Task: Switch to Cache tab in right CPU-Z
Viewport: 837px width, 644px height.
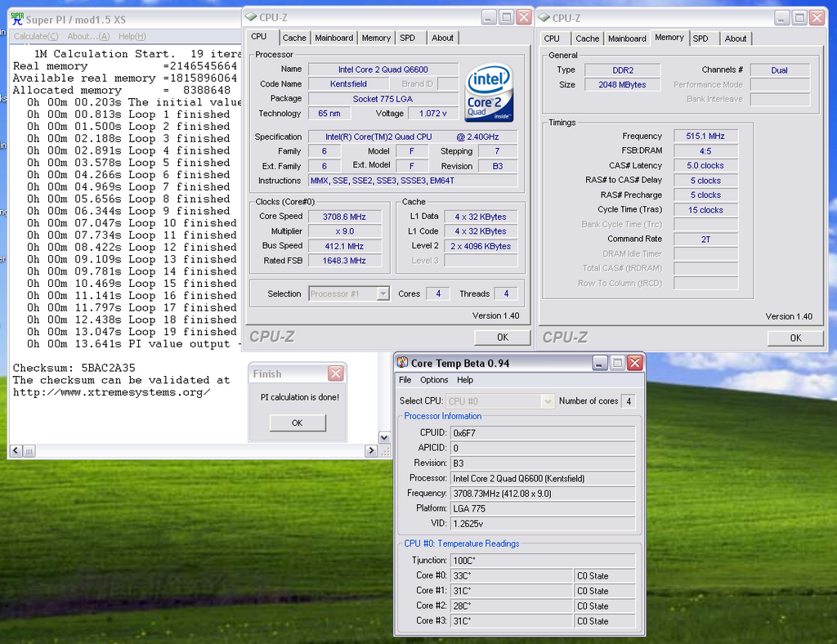Action: [587, 38]
